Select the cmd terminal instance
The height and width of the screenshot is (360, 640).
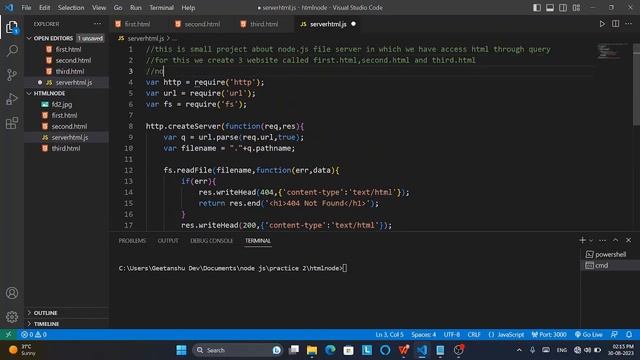click(610, 265)
